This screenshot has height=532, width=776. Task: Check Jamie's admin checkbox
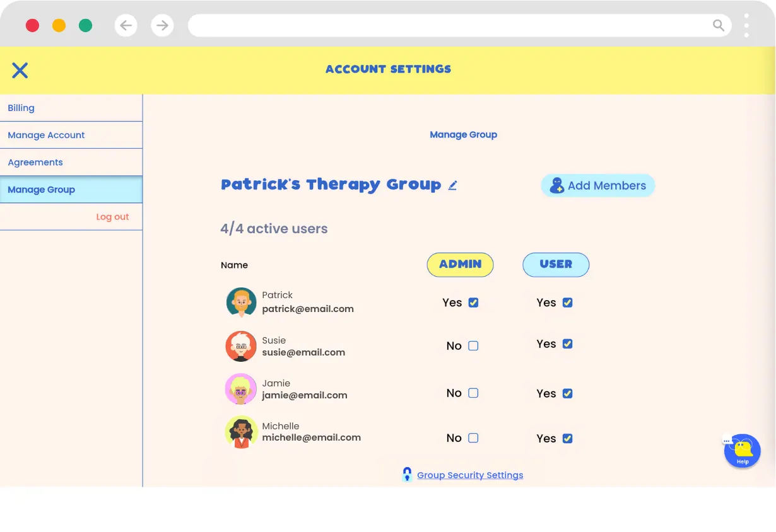point(473,393)
